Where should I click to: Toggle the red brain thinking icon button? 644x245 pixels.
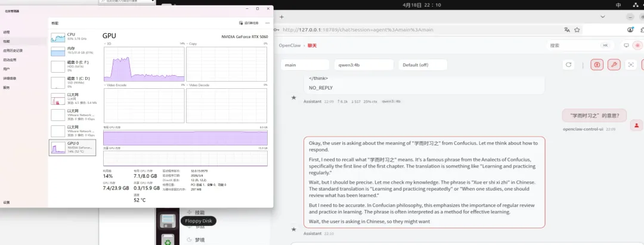click(597, 65)
